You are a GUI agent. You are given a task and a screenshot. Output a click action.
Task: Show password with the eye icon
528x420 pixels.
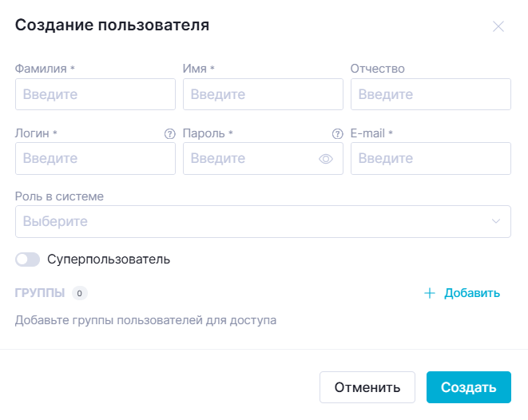[326, 159]
